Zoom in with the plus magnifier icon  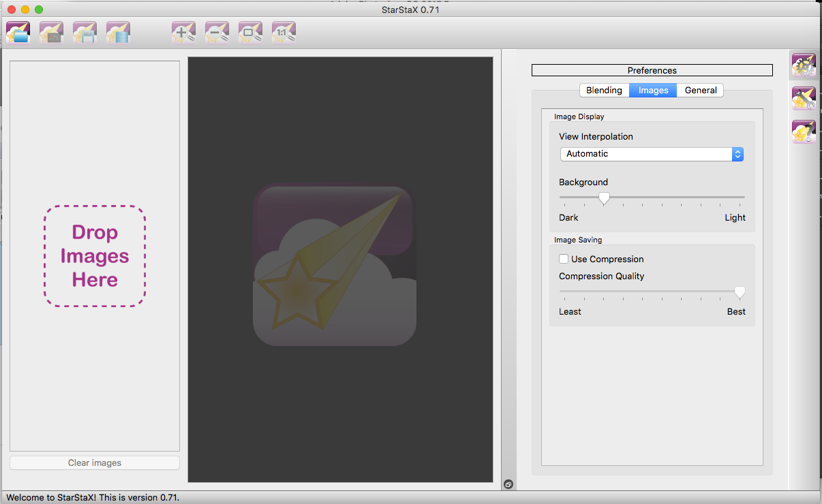pos(184,32)
